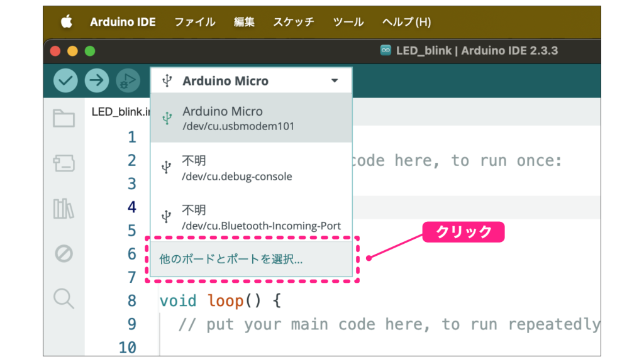
Task: Start the debugger with the bug-play icon
Action: pos(128,80)
